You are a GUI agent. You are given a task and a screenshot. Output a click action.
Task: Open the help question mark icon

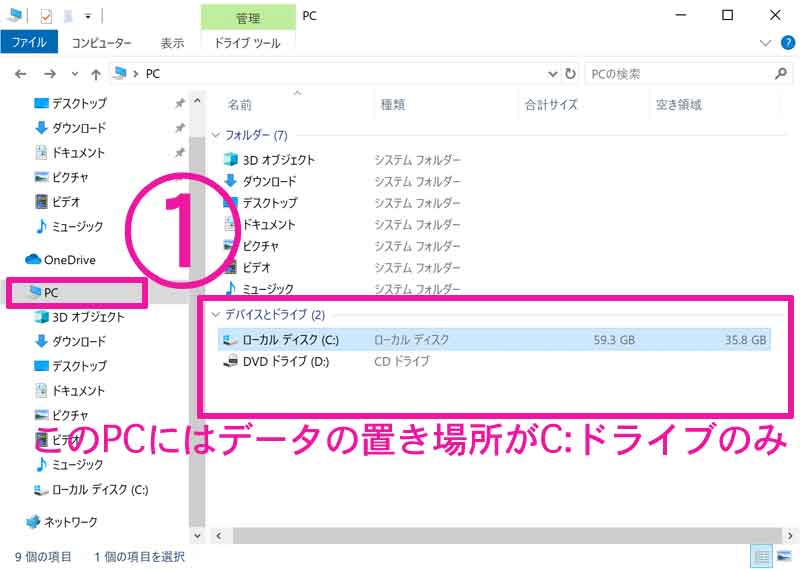[x=785, y=43]
